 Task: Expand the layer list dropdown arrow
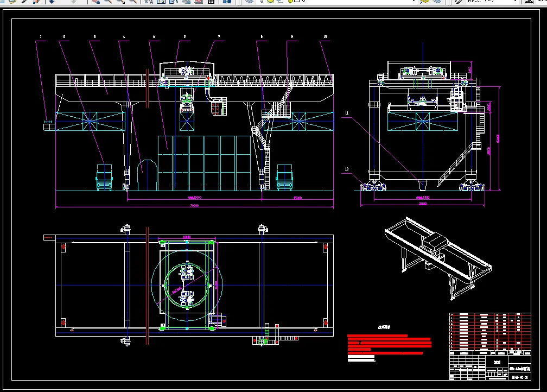pos(414,1)
